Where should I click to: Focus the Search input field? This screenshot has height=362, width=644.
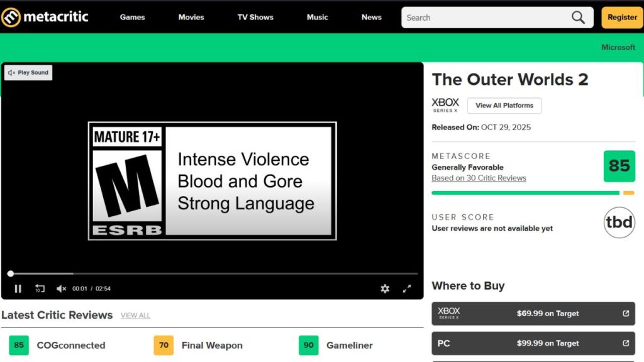484,18
